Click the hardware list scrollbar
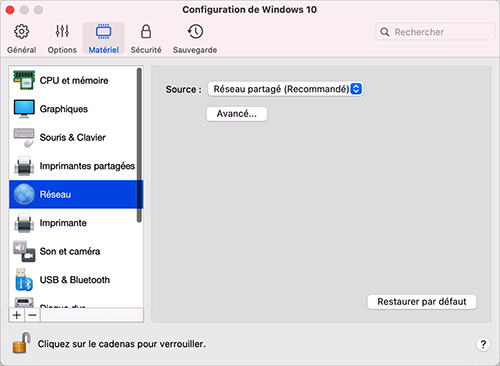The image size is (500, 366). 139,145
